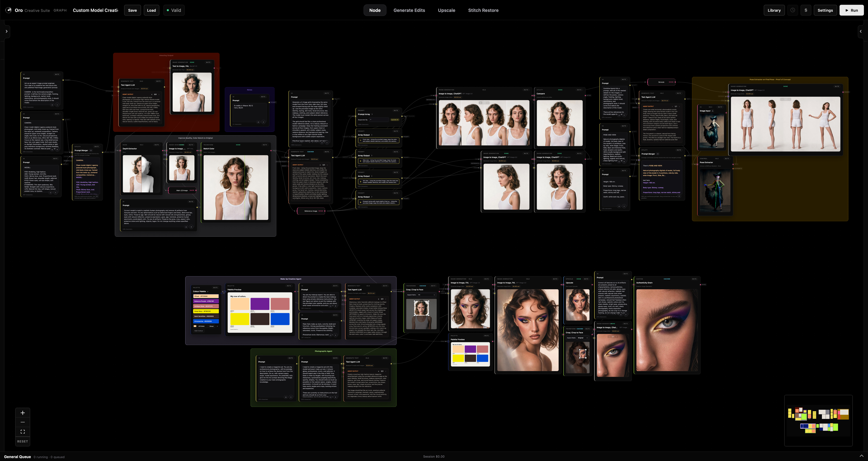Click the plus icon on the 1859-character Prompt

(x=327, y=143)
